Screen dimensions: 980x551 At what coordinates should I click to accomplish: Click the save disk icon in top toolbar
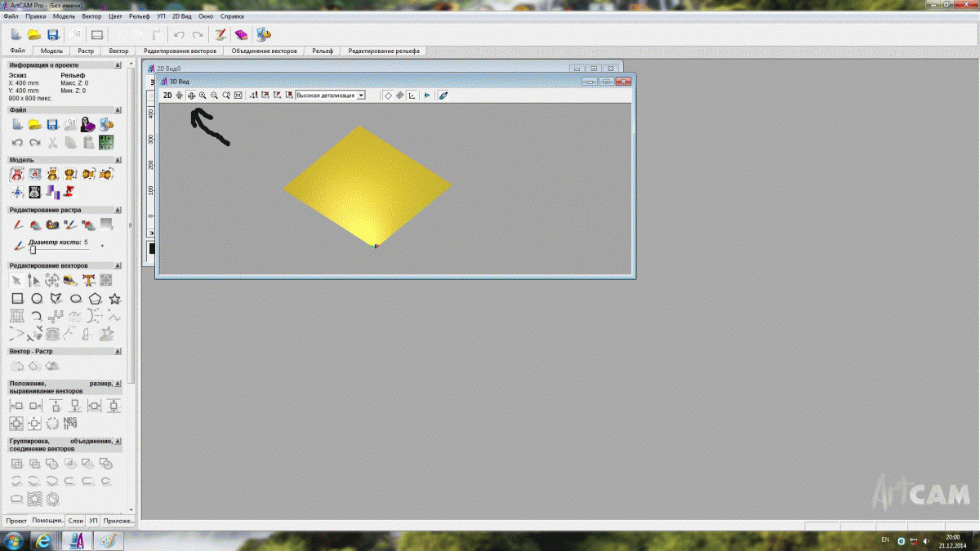52,35
